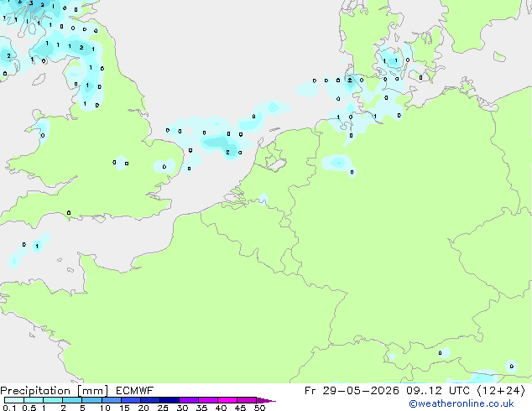Click the "20" legend scale label

point(143,408)
